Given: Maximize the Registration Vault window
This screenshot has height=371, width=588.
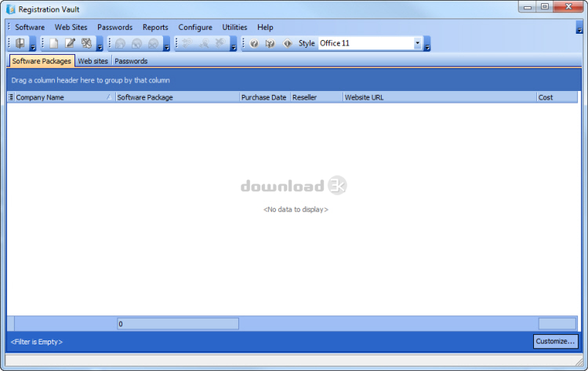Looking at the screenshot, I should coord(545,7).
